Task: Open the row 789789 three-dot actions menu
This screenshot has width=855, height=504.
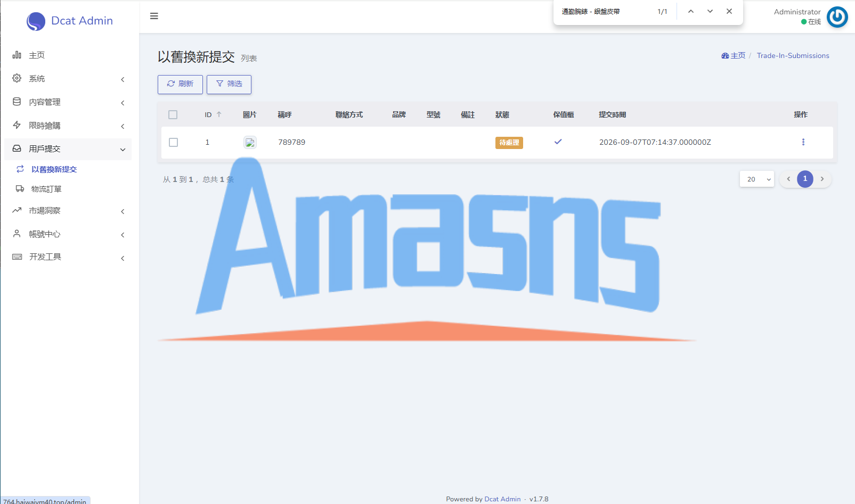Action: [803, 142]
